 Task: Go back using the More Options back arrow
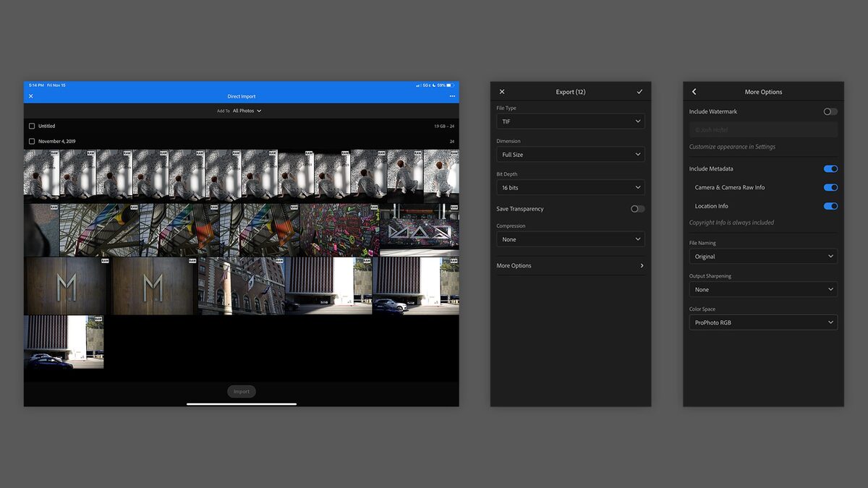(x=694, y=92)
